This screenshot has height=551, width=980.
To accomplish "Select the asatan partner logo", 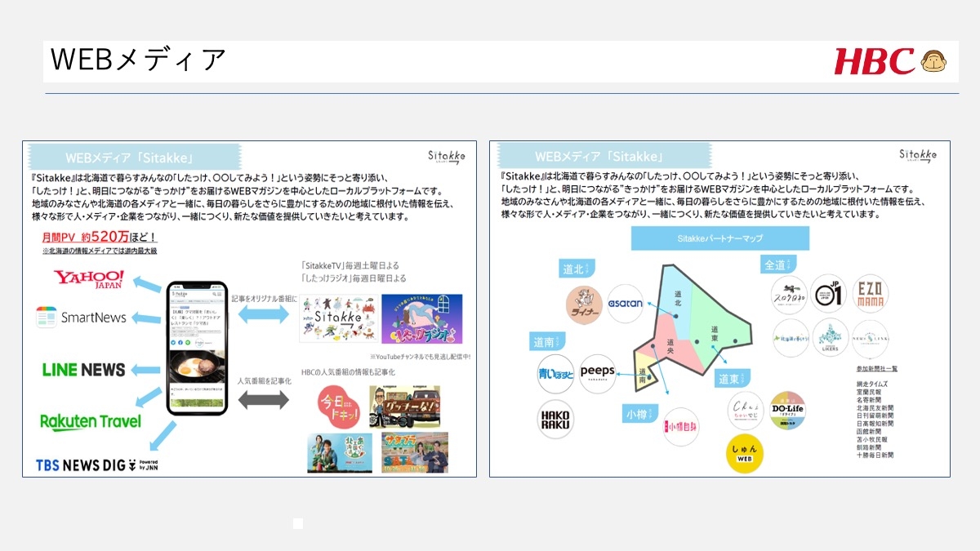I will (x=625, y=304).
